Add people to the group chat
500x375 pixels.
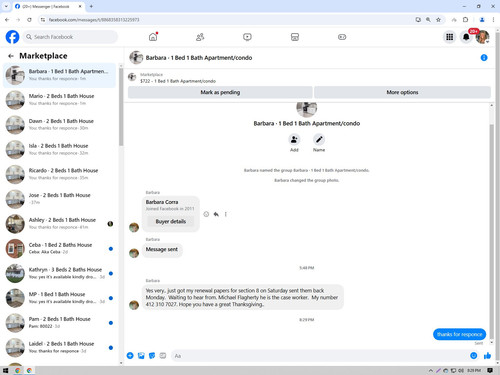point(294,139)
